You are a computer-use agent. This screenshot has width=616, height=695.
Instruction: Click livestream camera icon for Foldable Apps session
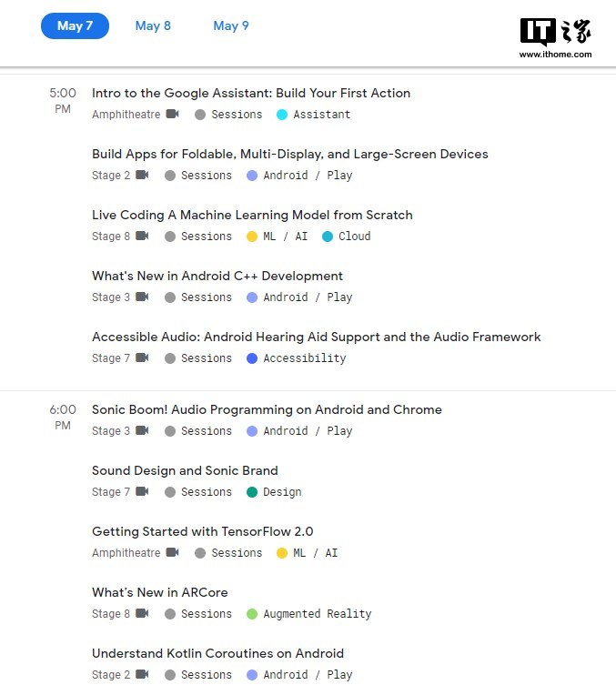(142, 176)
